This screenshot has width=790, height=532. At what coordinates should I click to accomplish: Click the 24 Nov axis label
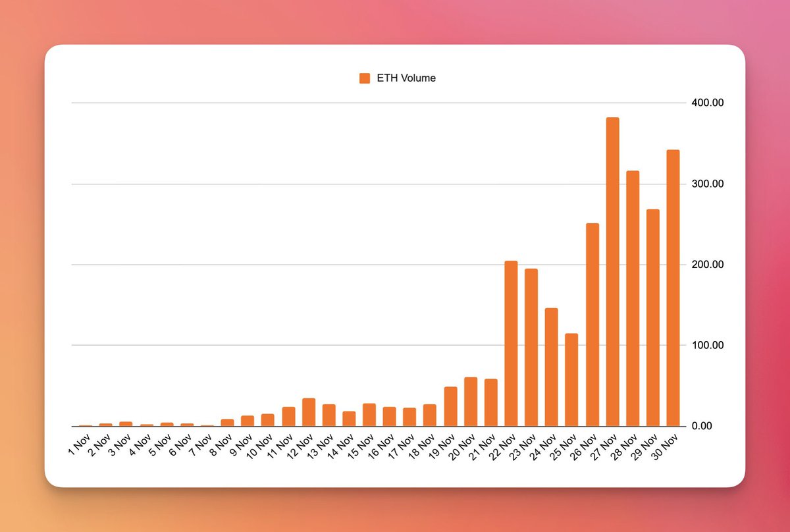pyautogui.click(x=543, y=446)
